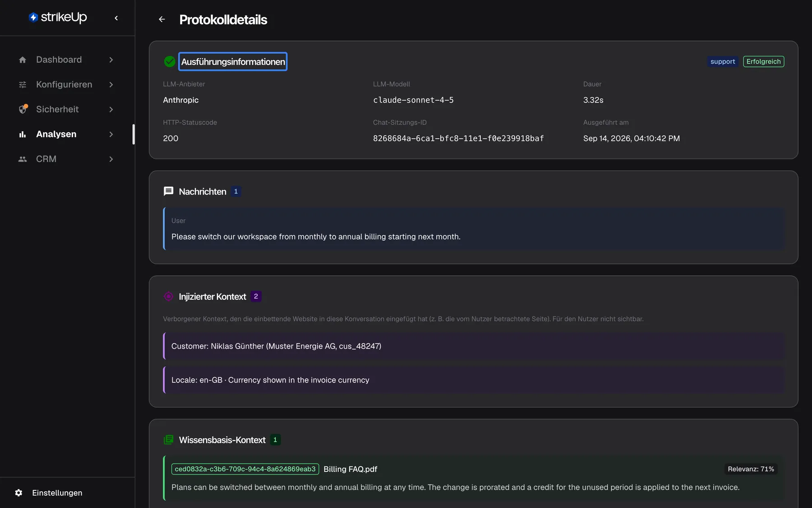812x508 pixels.
Task: Click the Dauer label
Action: (x=592, y=84)
